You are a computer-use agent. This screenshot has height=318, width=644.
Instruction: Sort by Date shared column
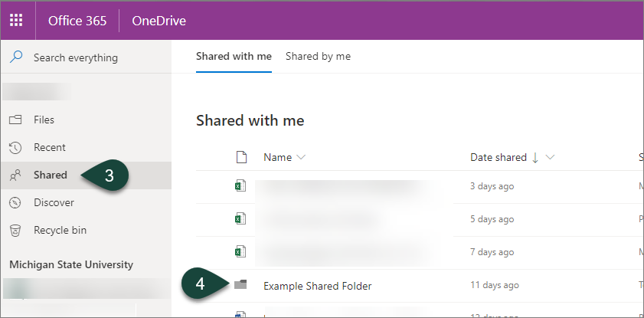(x=499, y=157)
